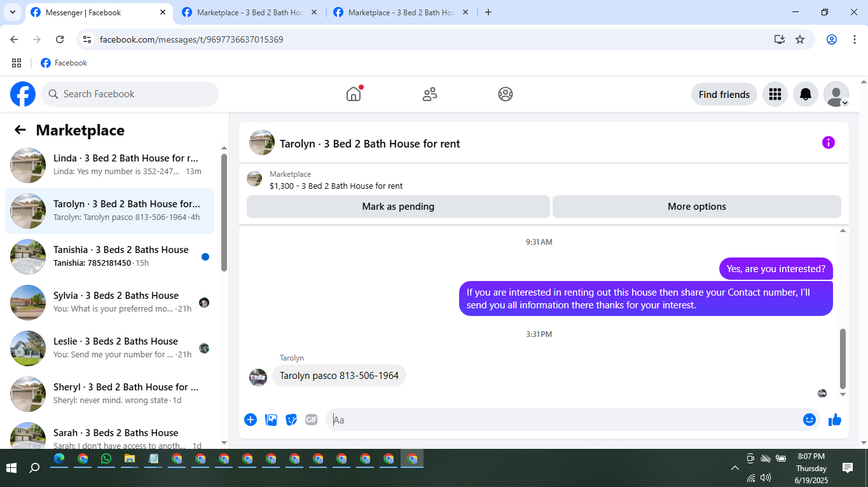The image size is (868, 487).
Task: Open a new browser tab
Action: [488, 12]
